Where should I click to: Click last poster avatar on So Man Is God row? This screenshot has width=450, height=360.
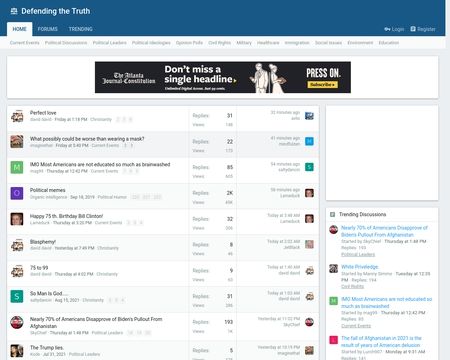pyautogui.click(x=309, y=296)
